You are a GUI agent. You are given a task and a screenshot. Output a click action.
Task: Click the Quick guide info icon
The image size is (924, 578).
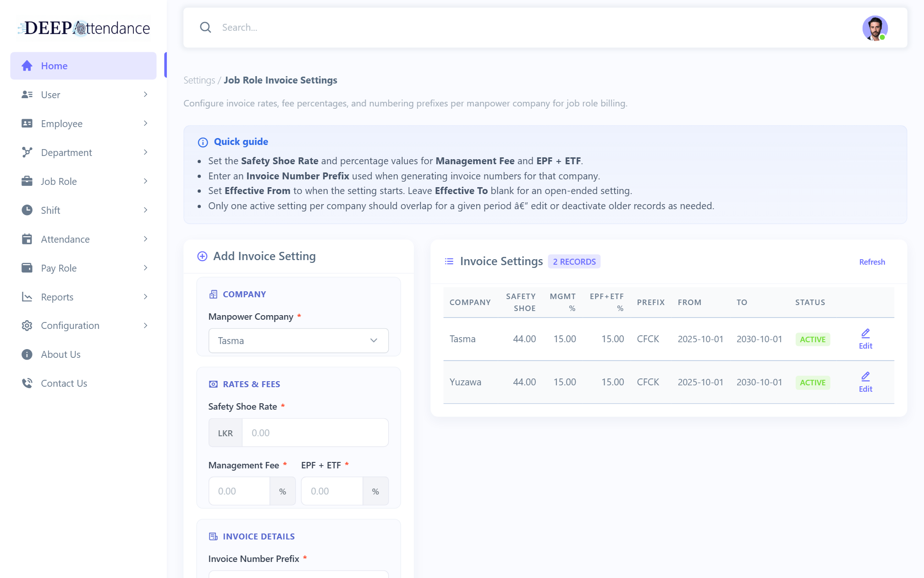[x=203, y=142]
